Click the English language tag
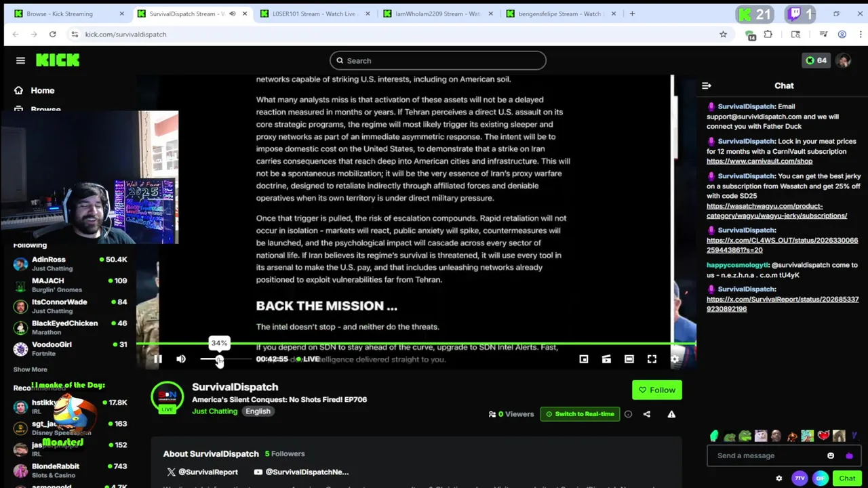Image resolution: width=868 pixels, height=488 pixels. [x=258, y=411]
